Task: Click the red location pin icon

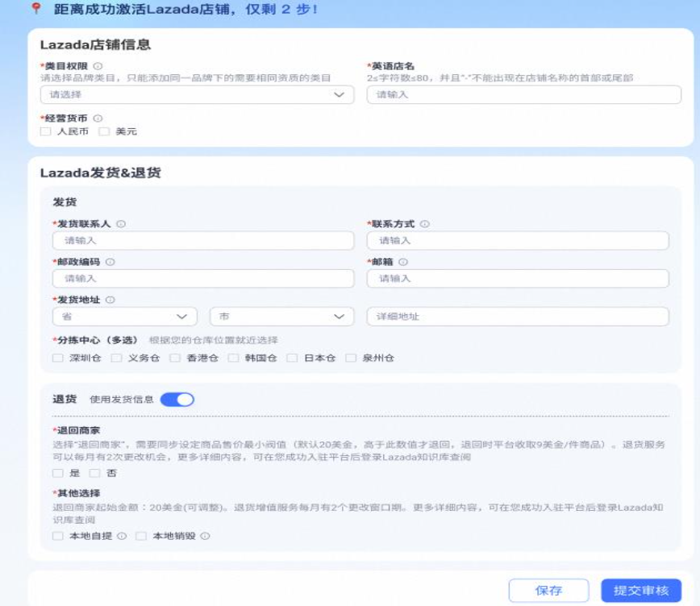Action: click(36, 9)
